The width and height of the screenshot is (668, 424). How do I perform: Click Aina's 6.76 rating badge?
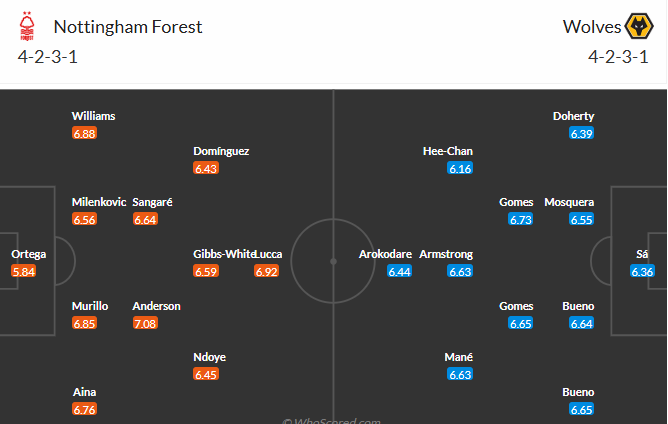pos(84,409)
